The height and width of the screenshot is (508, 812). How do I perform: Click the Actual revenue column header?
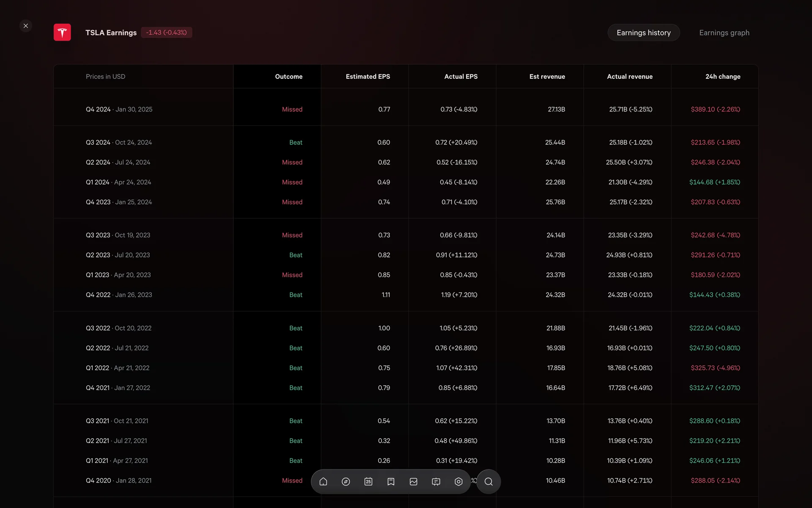[629, 77]
